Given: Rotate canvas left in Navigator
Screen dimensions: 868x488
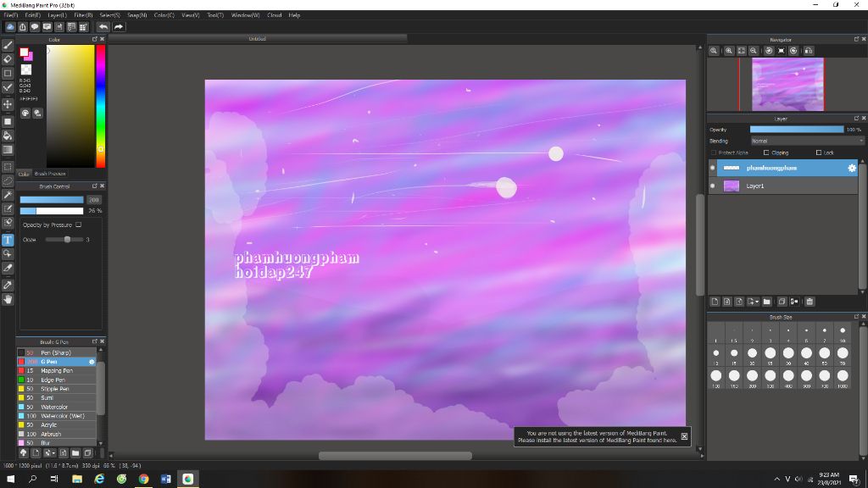Looking at the screenshot, I should pyautogui.click(x=769, y=50).
